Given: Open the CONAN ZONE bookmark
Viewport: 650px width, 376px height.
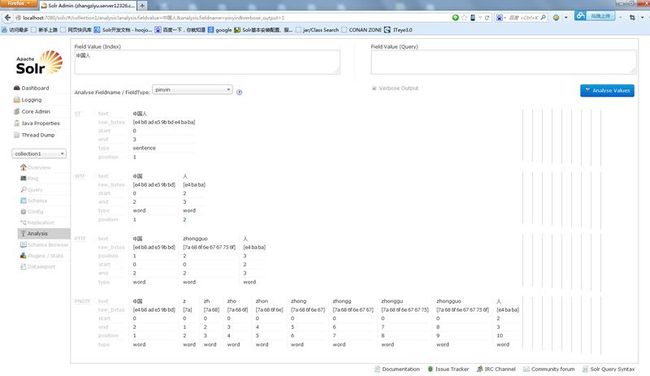Looking at the screenshot, I should (x=361, y=30).
